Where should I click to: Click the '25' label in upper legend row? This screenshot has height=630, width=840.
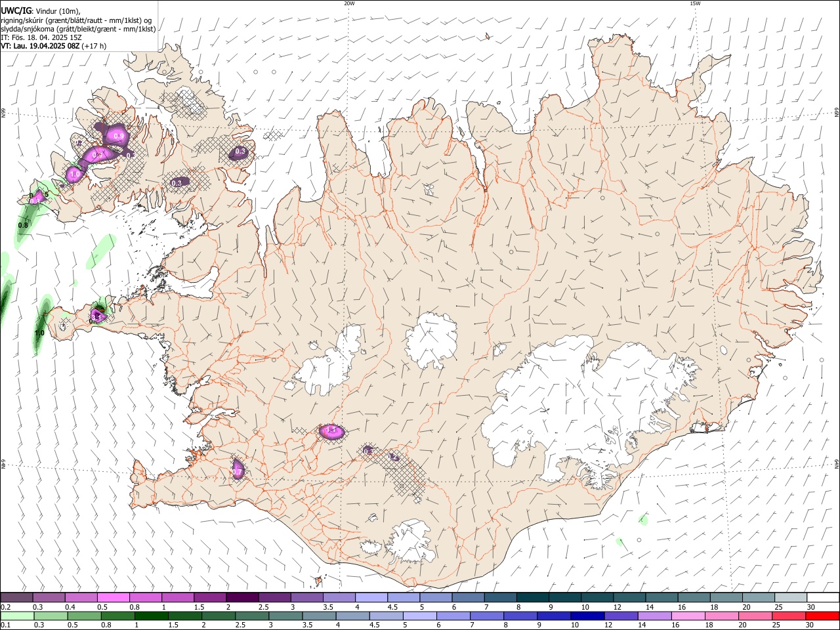(778, 607)
